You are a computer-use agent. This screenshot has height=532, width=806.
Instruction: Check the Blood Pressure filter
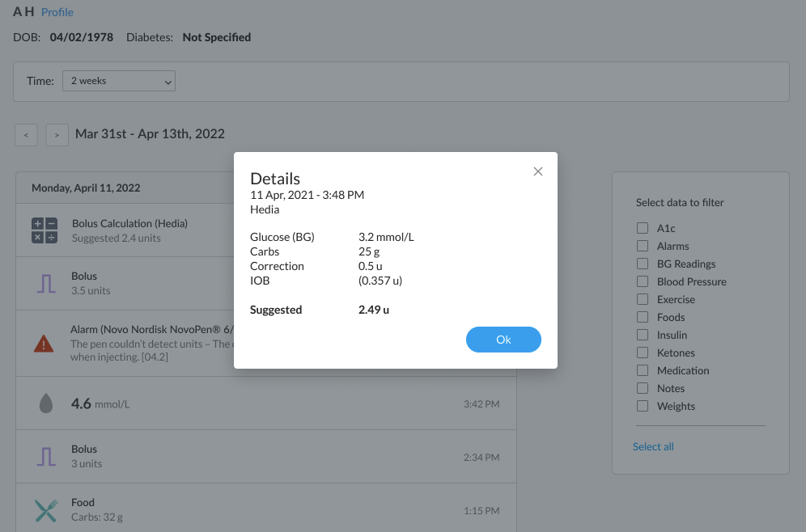pyautogui.click(x=643, y=281)
